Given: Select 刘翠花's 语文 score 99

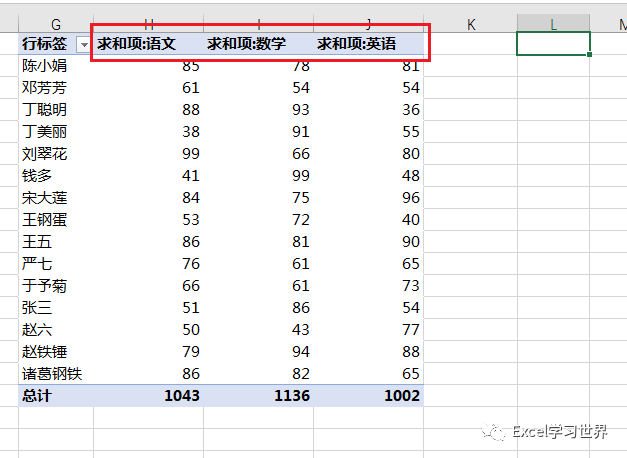Looking at the screenshot, I should coord(148,154).
